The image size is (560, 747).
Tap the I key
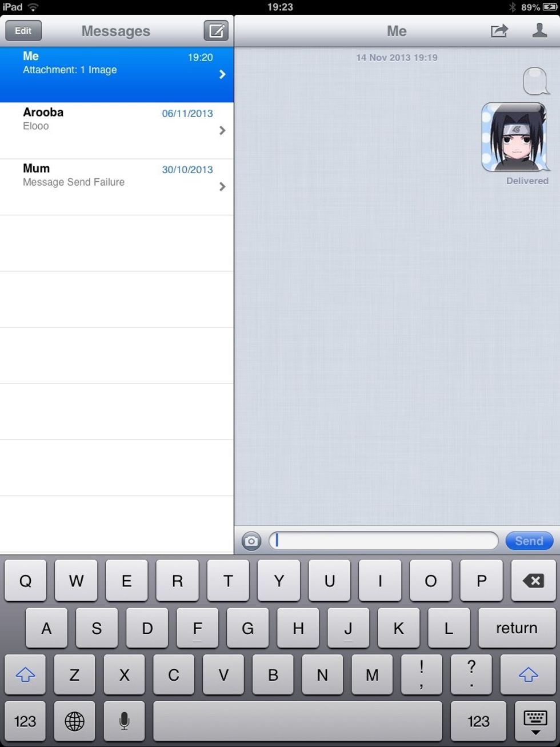380,581
